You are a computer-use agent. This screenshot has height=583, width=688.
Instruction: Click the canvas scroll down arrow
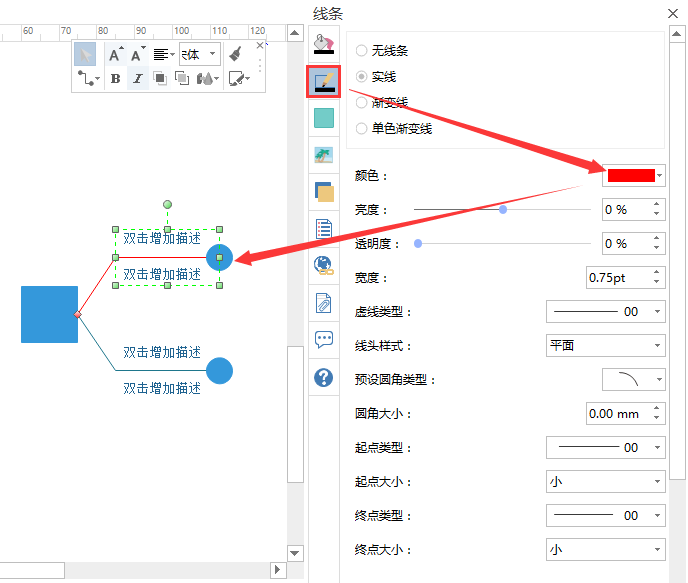coord(295,553)
